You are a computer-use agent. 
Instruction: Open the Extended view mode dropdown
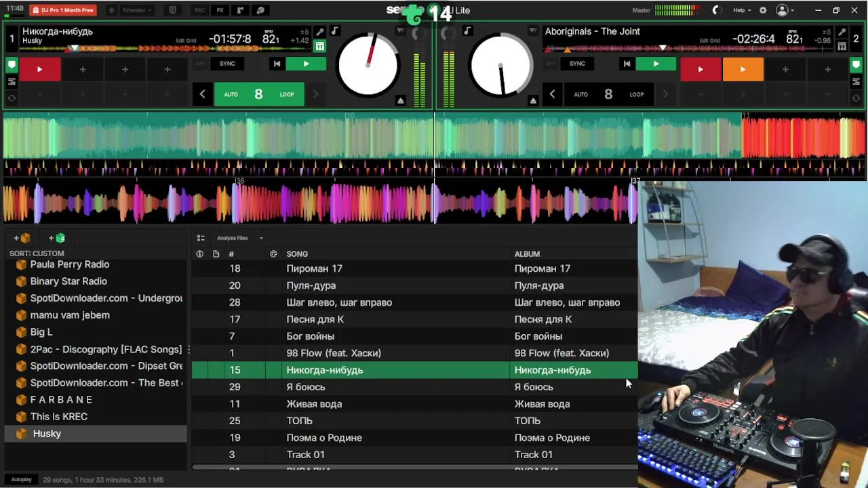(x=138, y=10)
